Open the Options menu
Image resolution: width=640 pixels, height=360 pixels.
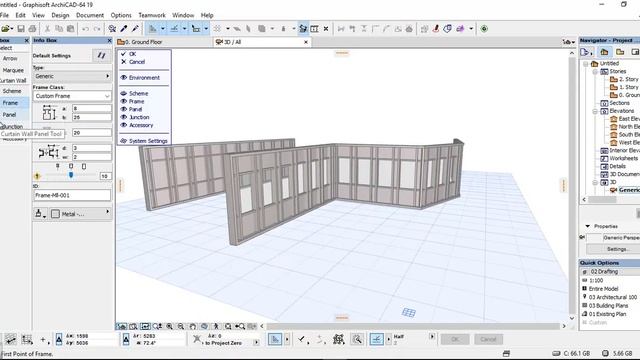(121, 15)
